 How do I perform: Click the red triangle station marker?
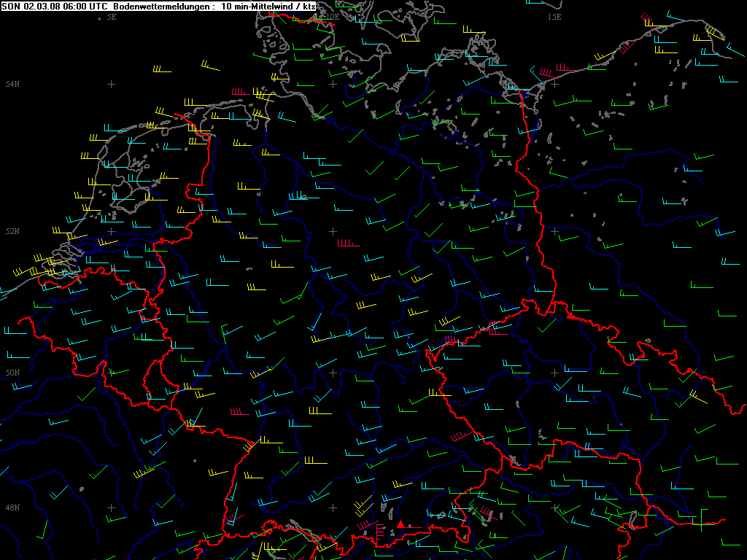pyautogui.click(x=400, y=524)
